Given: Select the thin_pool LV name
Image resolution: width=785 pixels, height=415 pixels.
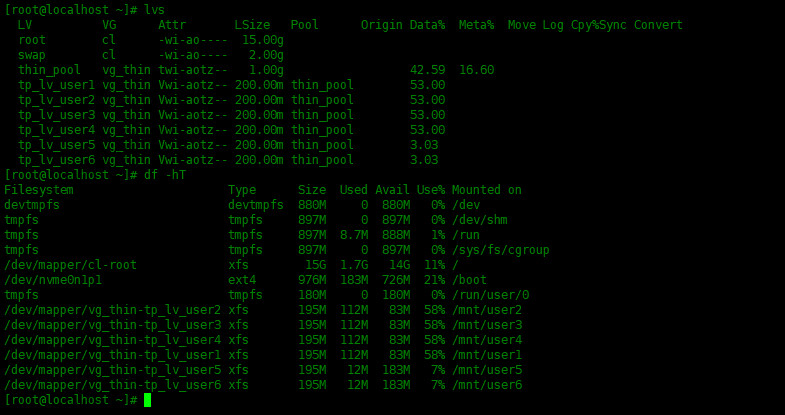Looking at the screenshot, I should [x=49, y=70].
